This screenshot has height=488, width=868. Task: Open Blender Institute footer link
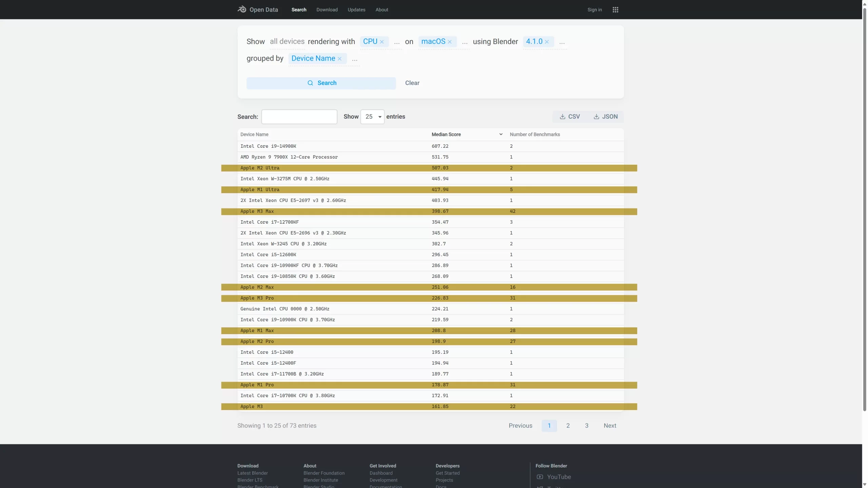320,480
